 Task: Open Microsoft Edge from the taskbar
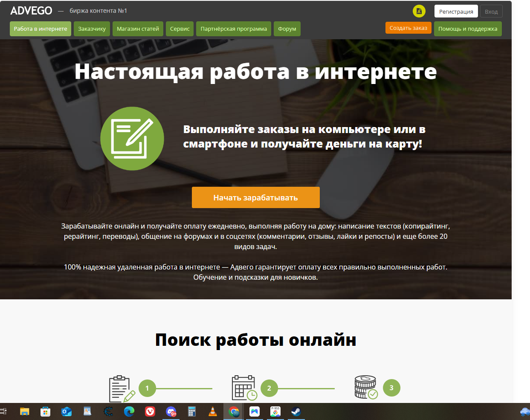coord(129,411)
